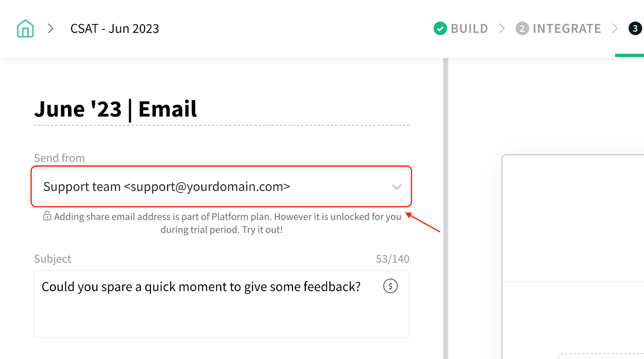
Task: Insert a variable using the dollar icon
Action: pyautogui.click(x=390, y=286)
